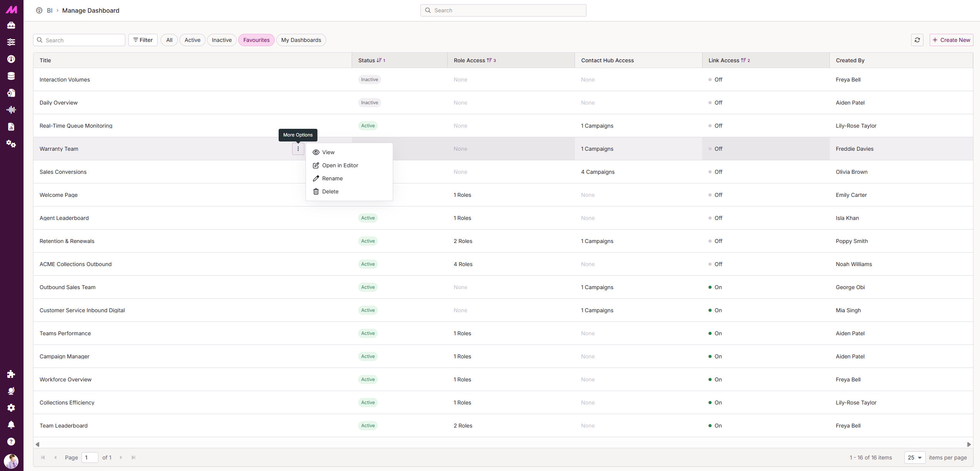
Task: Click the refresh icon beside Create New
Action: 917,40
